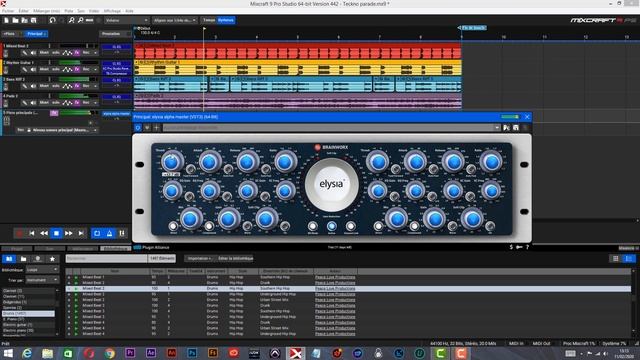
Task: Click the undo arrow in toolbar
Action: coord(52,20)
